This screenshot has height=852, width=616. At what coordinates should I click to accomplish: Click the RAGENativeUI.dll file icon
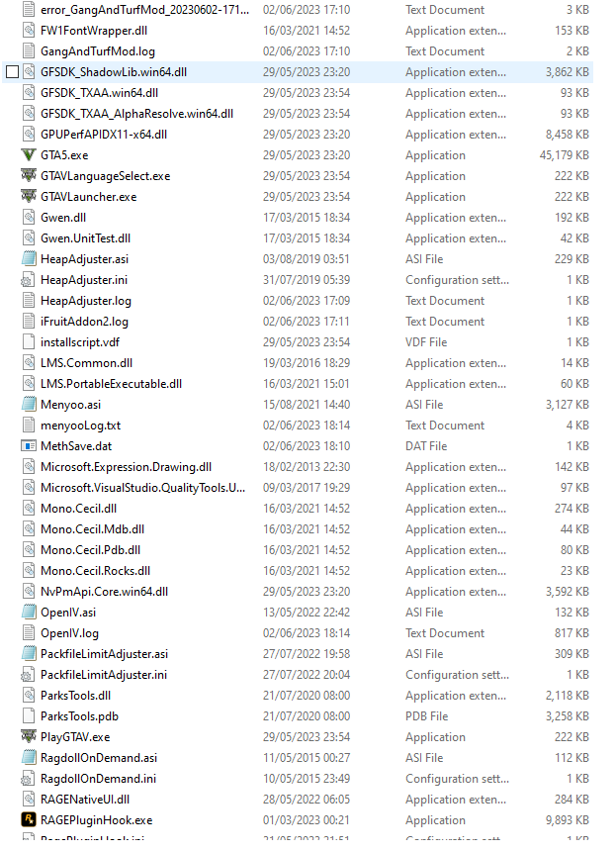pyautogui.click(x=29, y=800)
